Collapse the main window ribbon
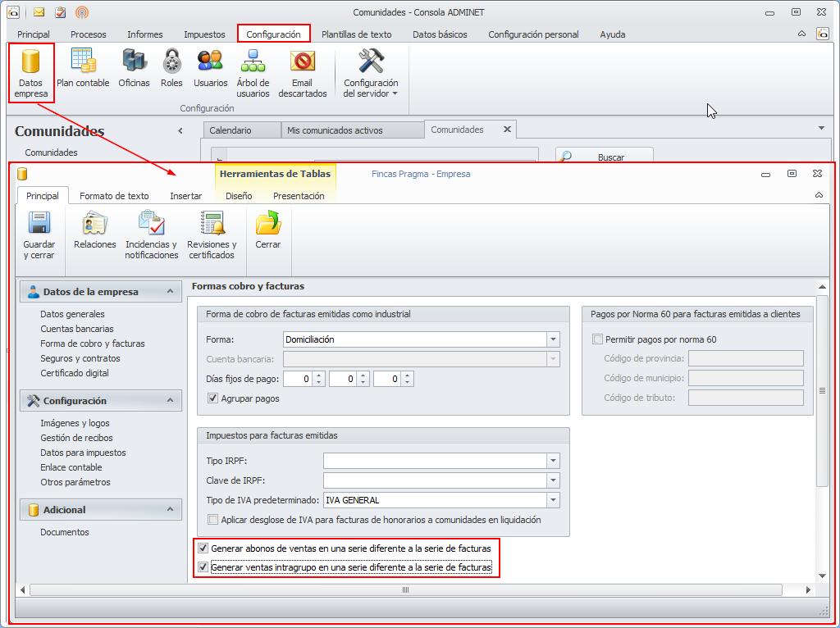 (802, 34)
